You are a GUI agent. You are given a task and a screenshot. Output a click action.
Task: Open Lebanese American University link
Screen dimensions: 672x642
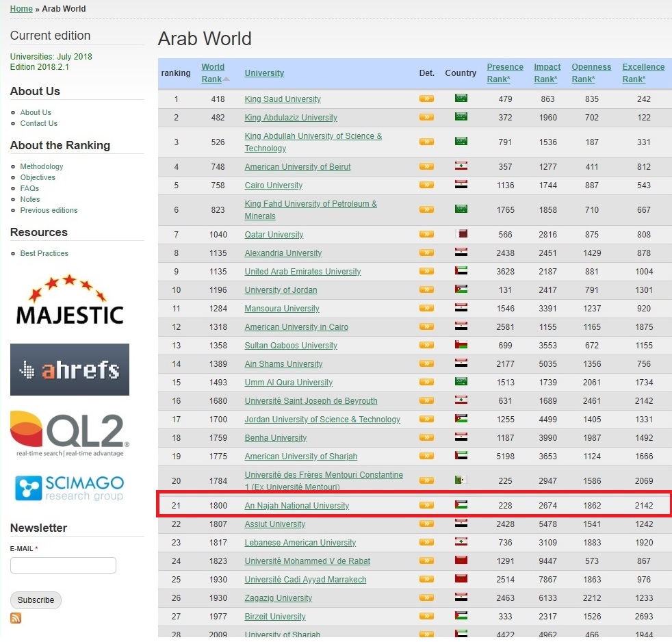(300, 543)
